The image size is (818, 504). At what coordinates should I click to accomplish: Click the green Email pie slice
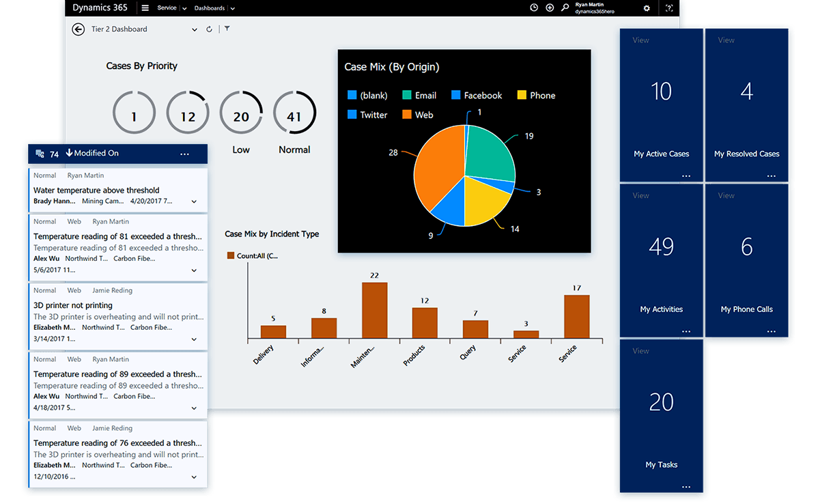pos(490,154)
